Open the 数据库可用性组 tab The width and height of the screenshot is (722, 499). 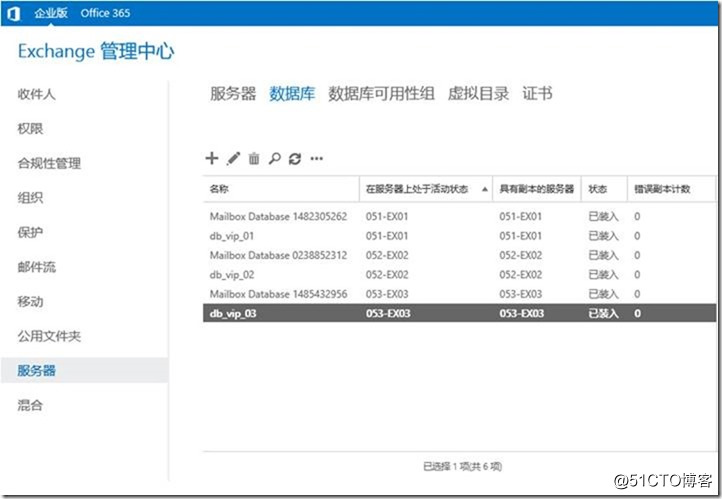click(x=381, y=93)
